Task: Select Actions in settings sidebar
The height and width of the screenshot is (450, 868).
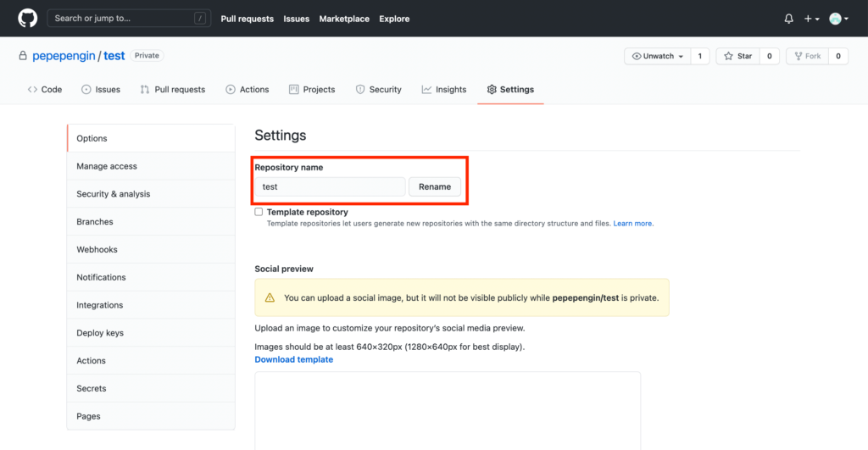Action: (x=151, y=360)
